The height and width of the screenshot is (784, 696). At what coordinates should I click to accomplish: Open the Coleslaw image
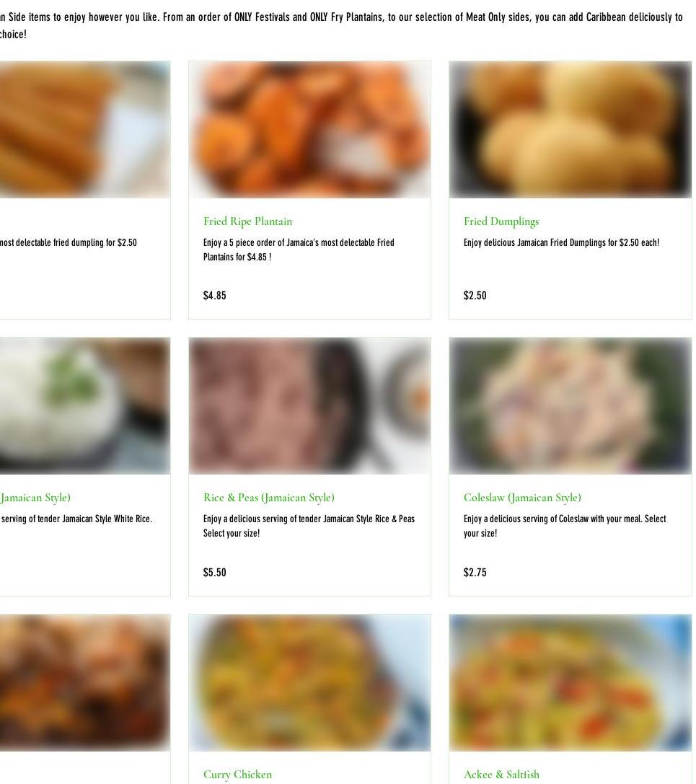tap(570, 406)
